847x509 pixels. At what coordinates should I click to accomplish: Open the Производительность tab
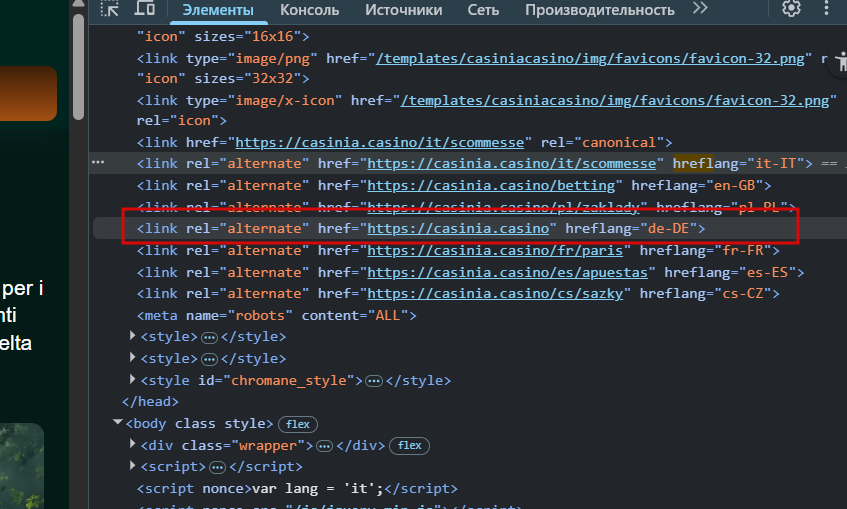pyautogui.click(x=600, y=10)
